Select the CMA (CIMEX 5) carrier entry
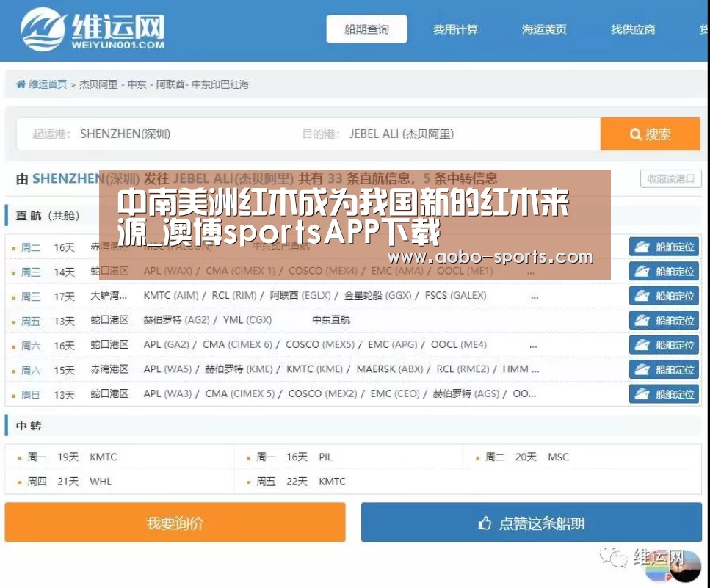The height and width of the screenshot is (588, 710). click(x=240, y=393)
